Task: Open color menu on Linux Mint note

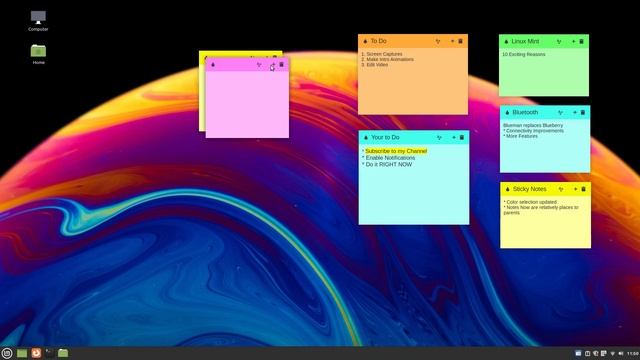Action: coord(507,42)
